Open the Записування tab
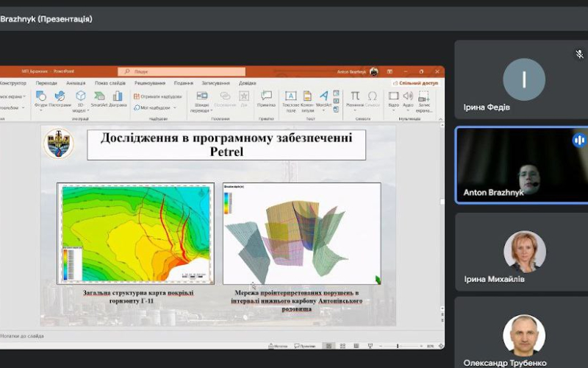 coord(215,83)
